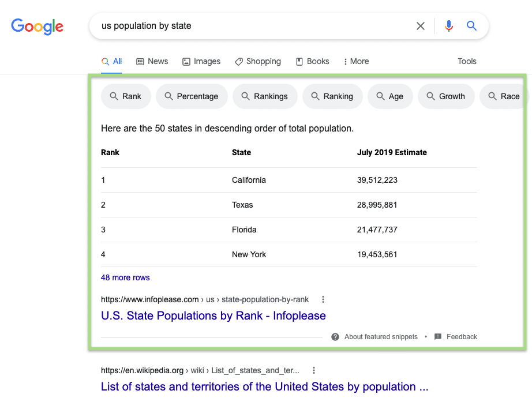
Task: Click the 'Feedback' text link
Action: coord(462,337)
